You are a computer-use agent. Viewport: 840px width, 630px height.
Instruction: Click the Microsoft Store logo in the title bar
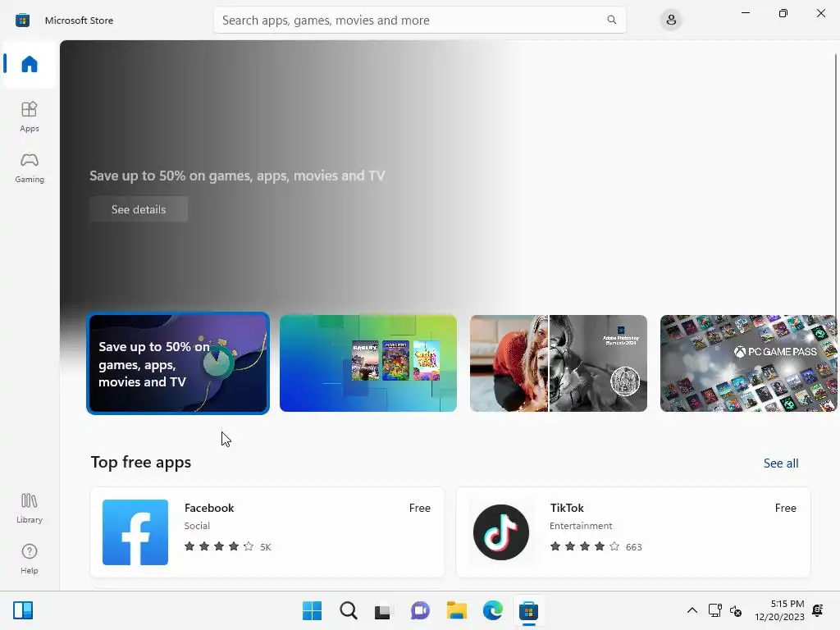pyautogui.click(x=22, y=21)
